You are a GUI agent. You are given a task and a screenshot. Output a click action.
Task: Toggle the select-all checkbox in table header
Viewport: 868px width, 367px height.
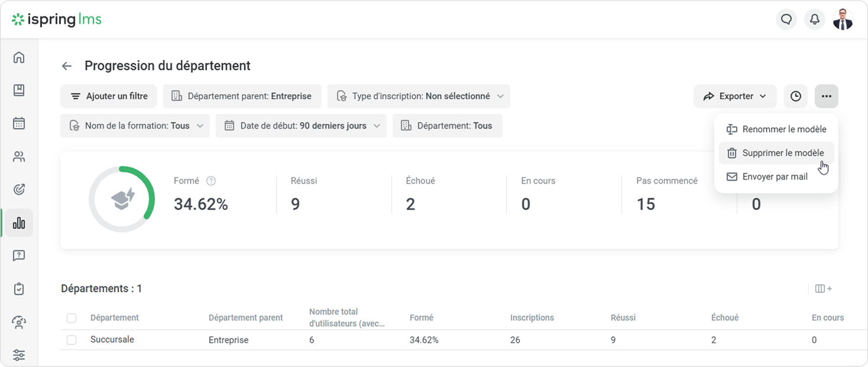(x=72, y=318)
